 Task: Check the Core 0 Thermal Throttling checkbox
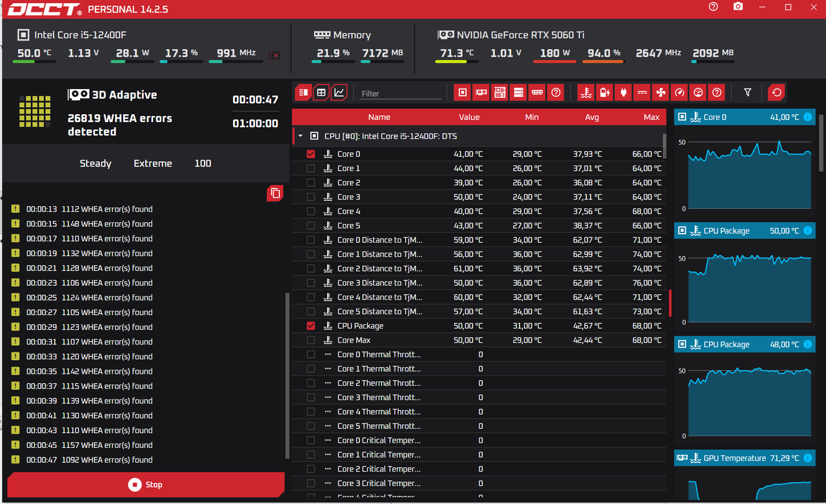point(311,354)
